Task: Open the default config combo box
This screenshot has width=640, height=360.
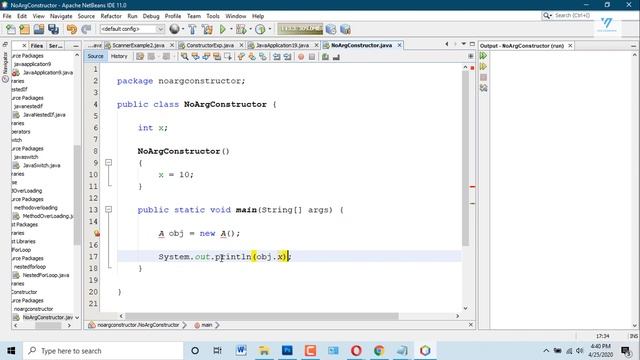Action: tap(132, 29)
